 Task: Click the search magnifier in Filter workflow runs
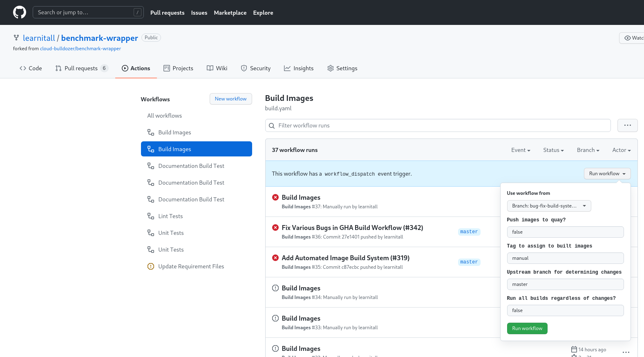coord(272,126)
